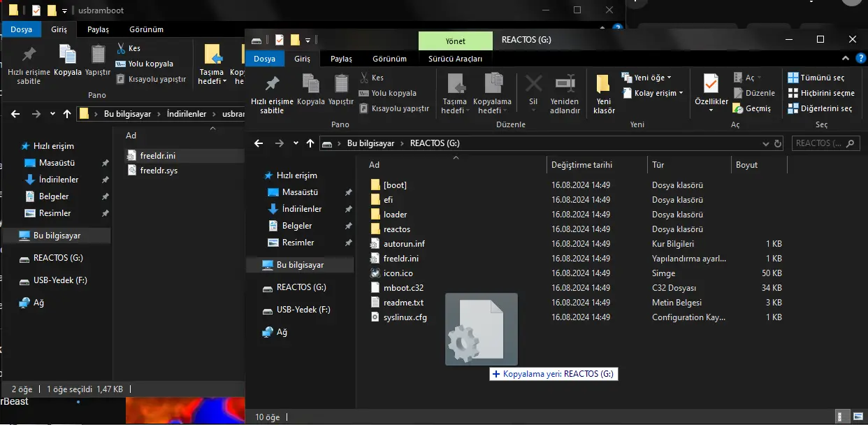This screenshot has width=868, height=425.
Task: Click Yeniden adlandır rename icon
Action: (565, 83)
